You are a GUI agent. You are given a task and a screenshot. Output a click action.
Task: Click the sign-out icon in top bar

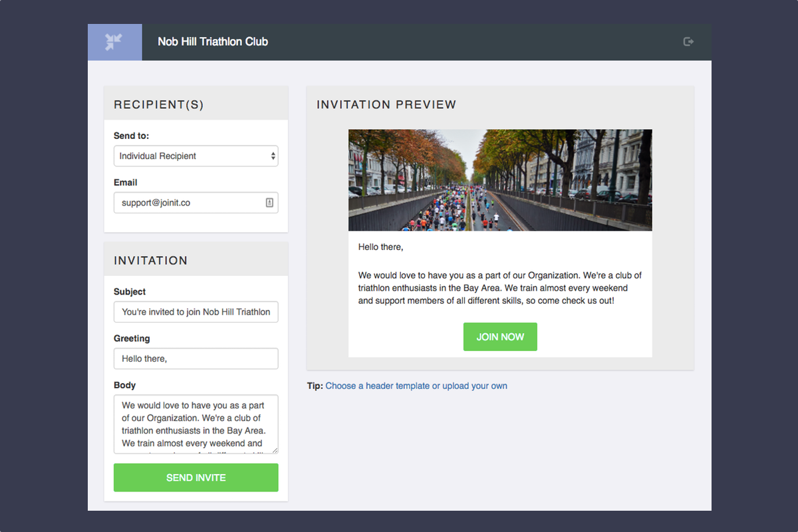688,41
